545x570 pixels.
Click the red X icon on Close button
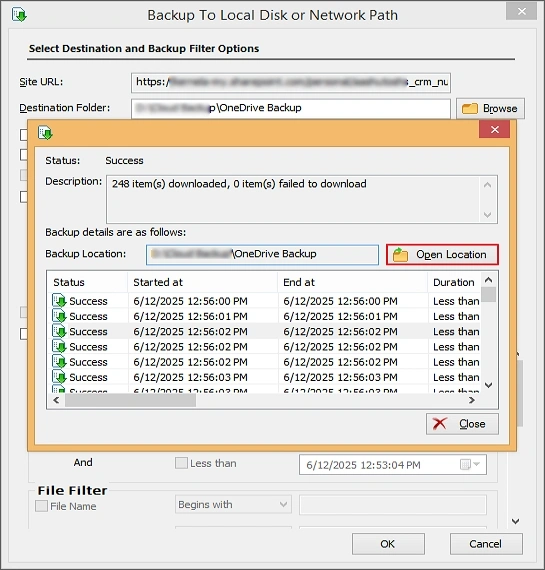coord(440,424)
